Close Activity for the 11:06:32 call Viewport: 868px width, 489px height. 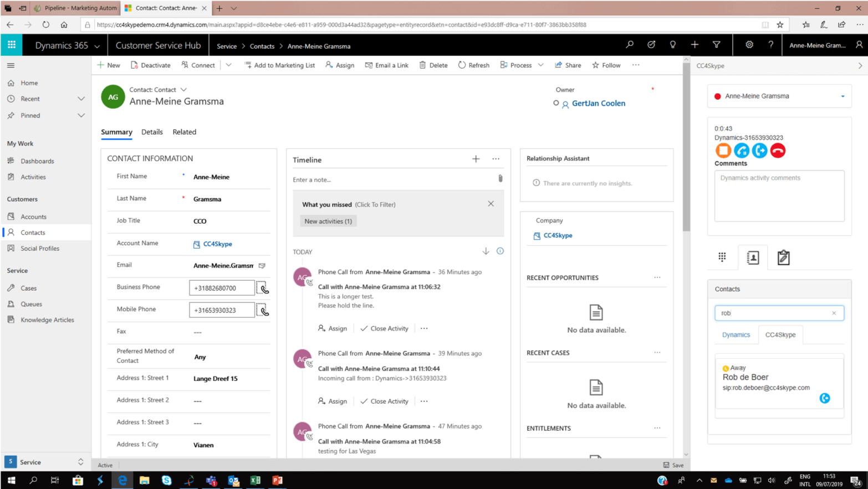pos(384,328)
